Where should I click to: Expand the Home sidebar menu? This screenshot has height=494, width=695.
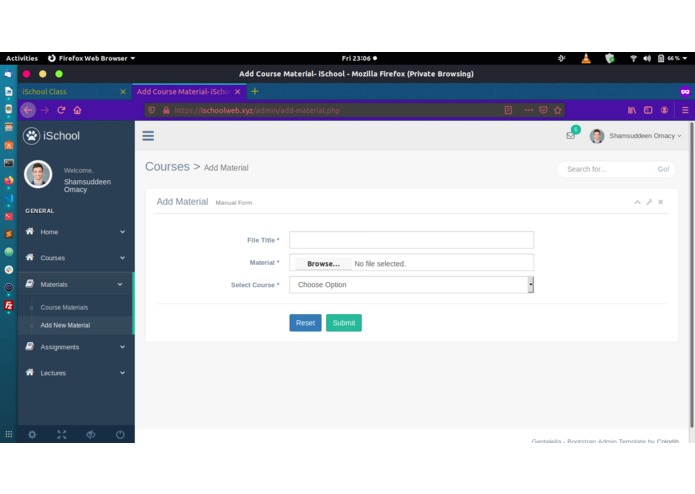pos(76,232)
